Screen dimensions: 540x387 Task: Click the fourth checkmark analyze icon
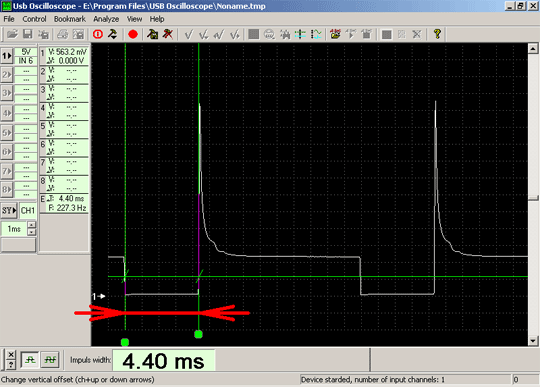235,34
